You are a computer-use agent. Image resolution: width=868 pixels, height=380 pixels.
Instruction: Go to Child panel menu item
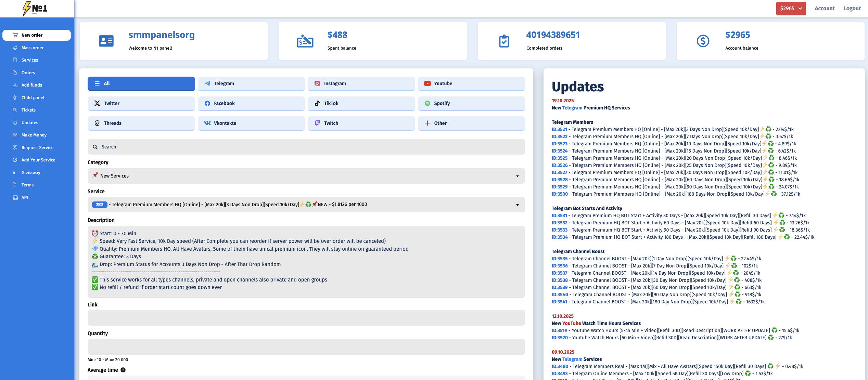(x=33, y=97)
